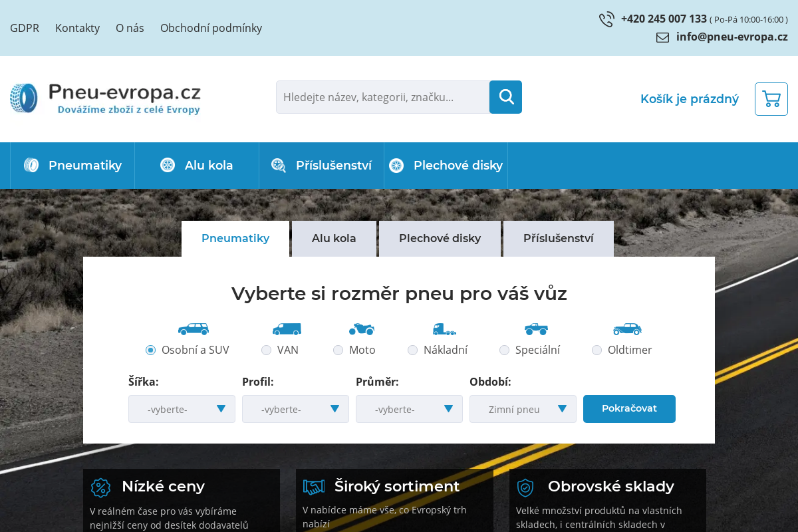Open the Zimní pneu period dropdown

click(523, 409)
